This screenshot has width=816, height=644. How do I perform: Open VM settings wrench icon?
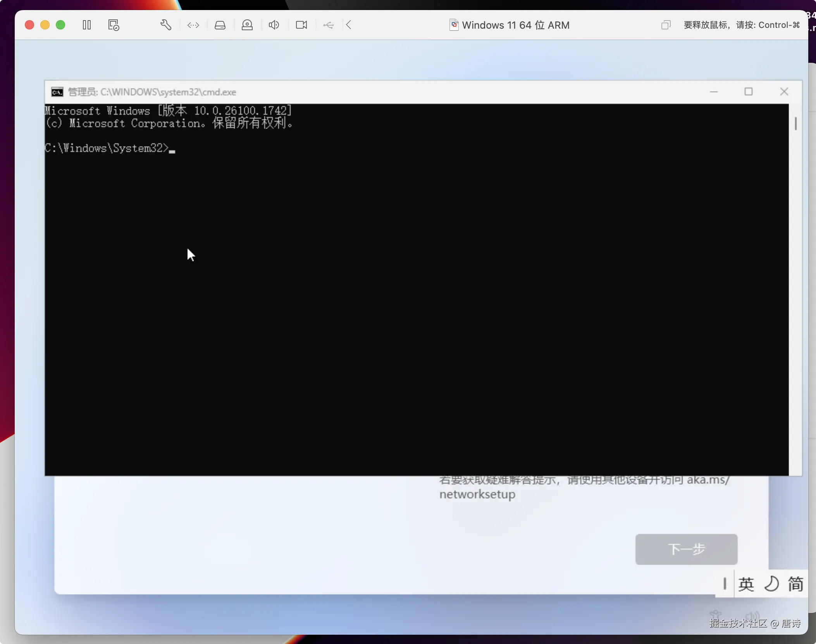[166, 25]
